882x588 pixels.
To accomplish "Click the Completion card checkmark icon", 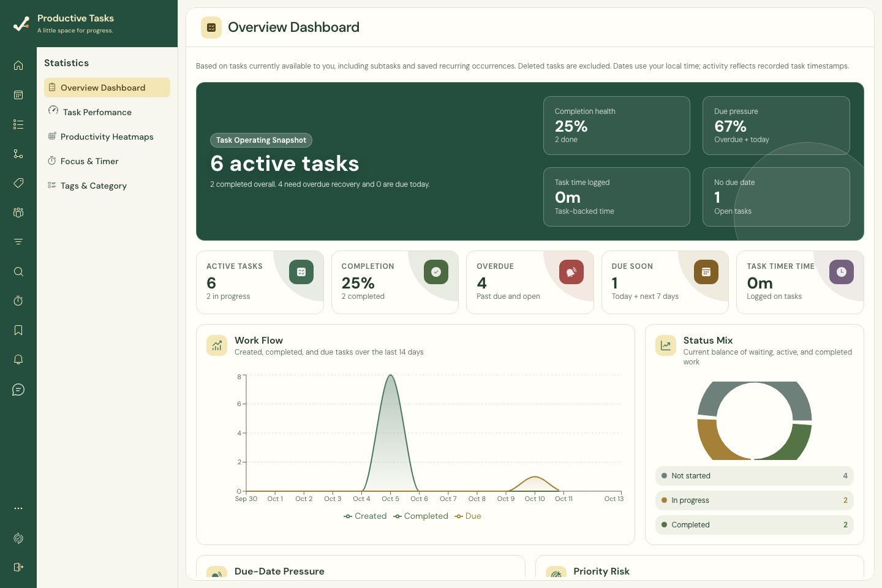I will (436, 272).
